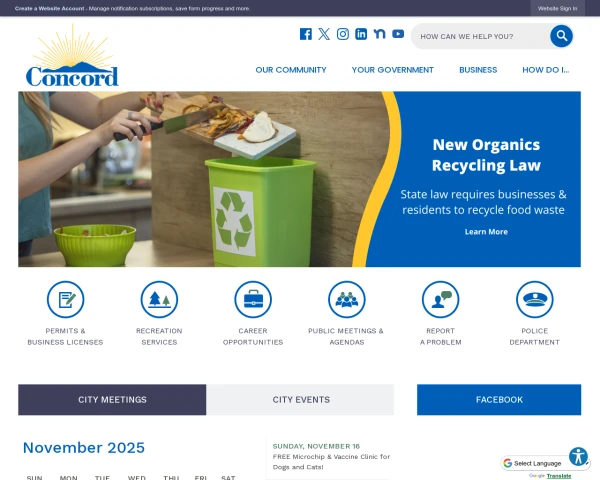The height and width of the screenshot is (480, 600).
Task: Choose the Report a Problem icon
Action: point(440,299)
